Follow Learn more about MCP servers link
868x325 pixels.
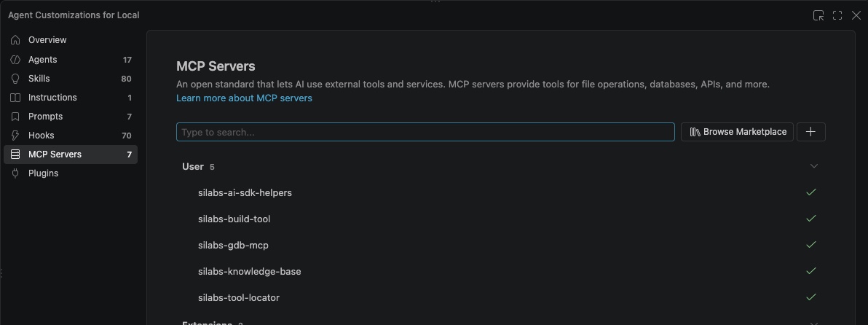[x=244, y=98]
